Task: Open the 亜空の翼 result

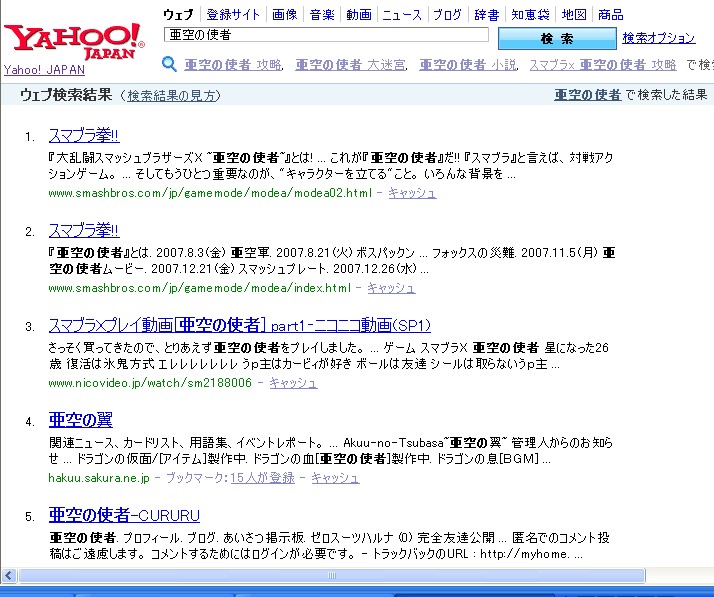Action: coord(81,420)
